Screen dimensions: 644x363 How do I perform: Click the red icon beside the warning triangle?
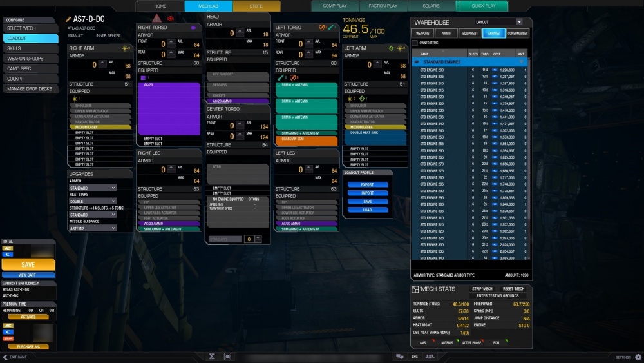point(170,19)
